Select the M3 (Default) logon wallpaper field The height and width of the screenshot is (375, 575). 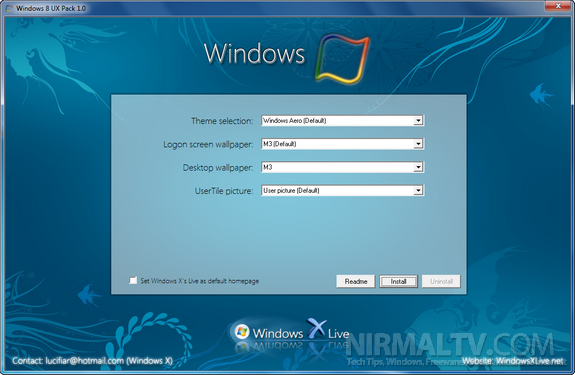tap(343, 144)
